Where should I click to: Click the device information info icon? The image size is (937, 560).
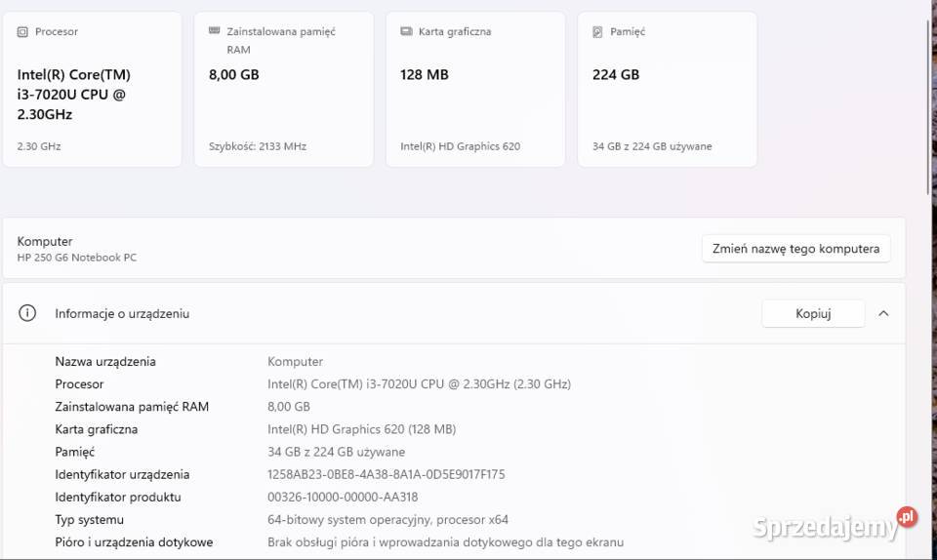27,313
